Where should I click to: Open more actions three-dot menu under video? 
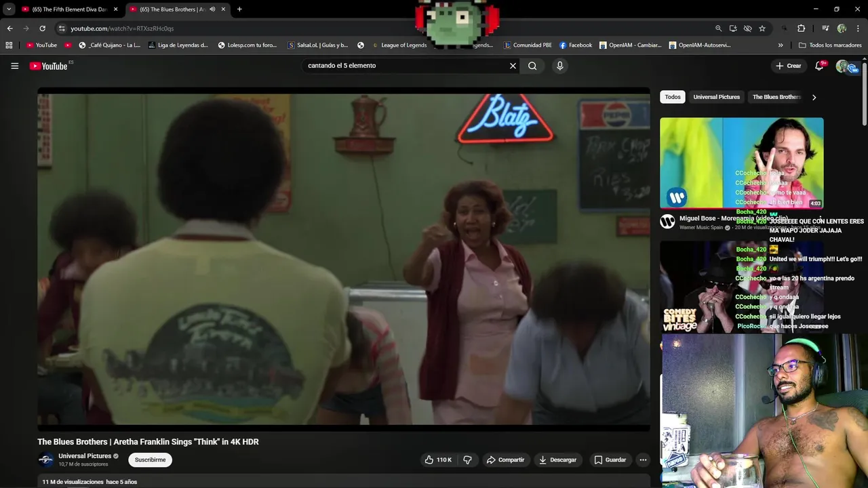[643, 460]
